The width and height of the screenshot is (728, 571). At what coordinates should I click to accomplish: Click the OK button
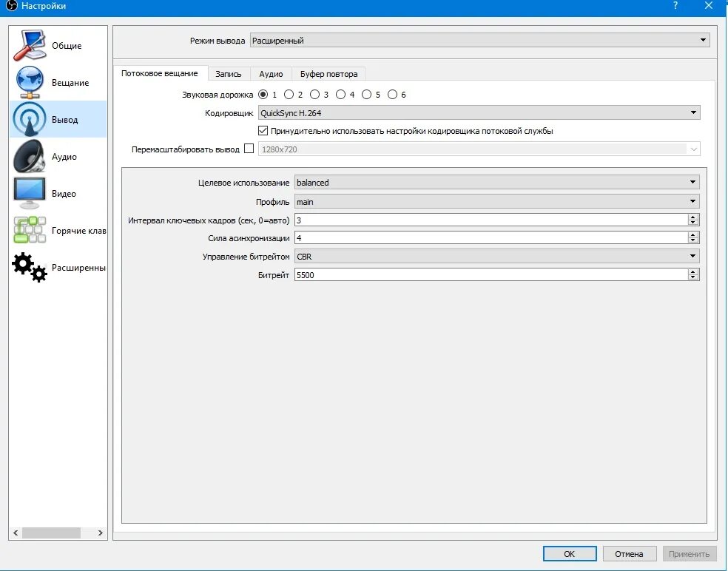tap(570, 554)
